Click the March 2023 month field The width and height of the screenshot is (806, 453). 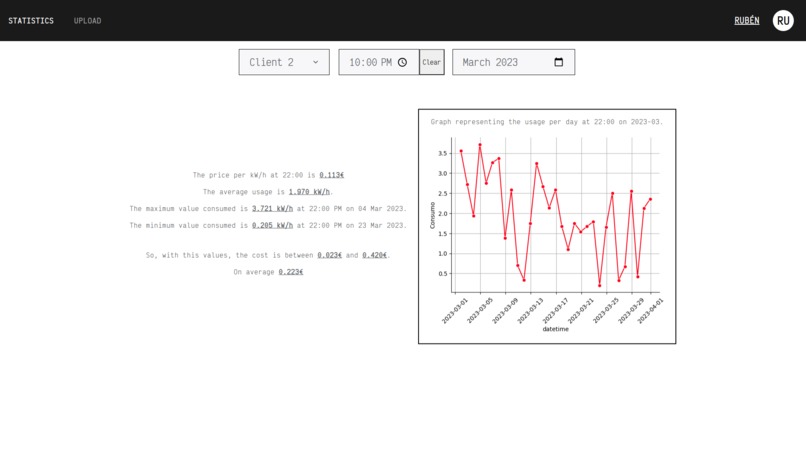coord(514,62)
